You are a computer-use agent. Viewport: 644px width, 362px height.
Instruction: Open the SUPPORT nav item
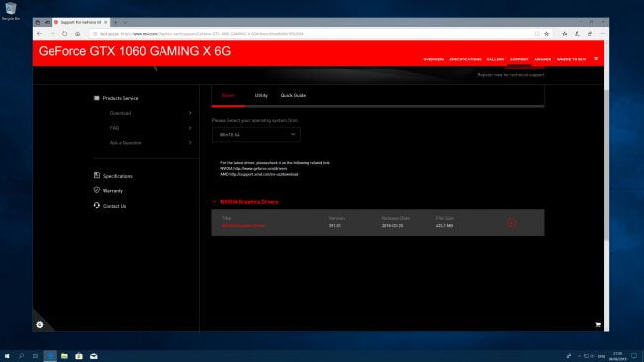point(519,60)
